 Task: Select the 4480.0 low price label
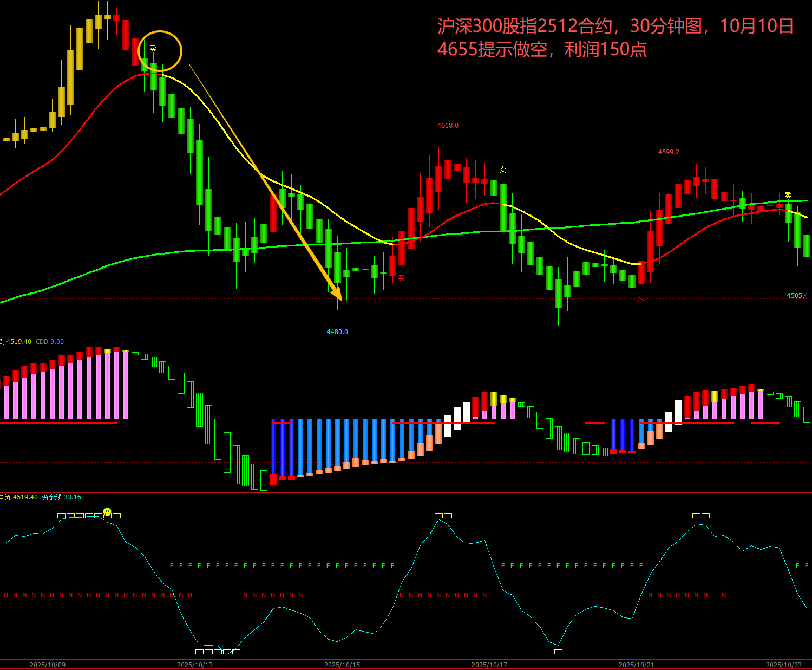click(337, 332)
